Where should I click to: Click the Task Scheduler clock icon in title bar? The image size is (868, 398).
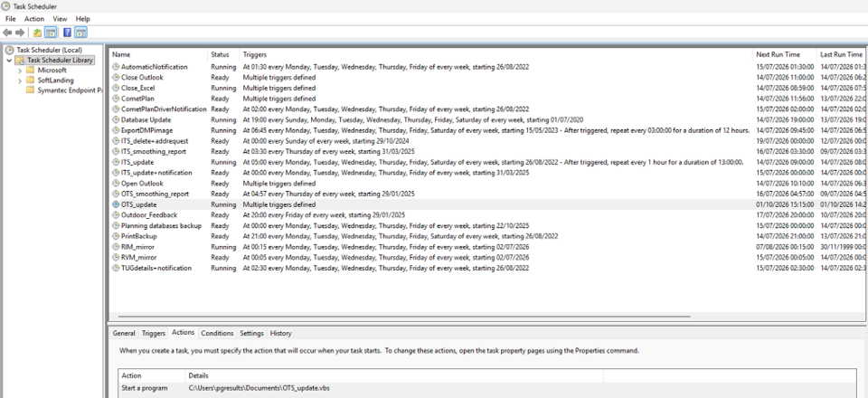[6, 6]
